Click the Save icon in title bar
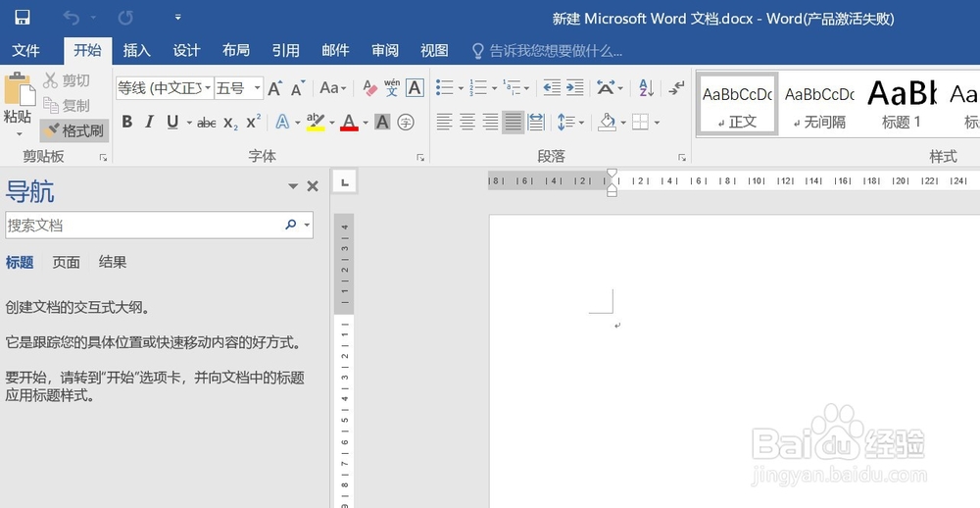 point(23,18)
